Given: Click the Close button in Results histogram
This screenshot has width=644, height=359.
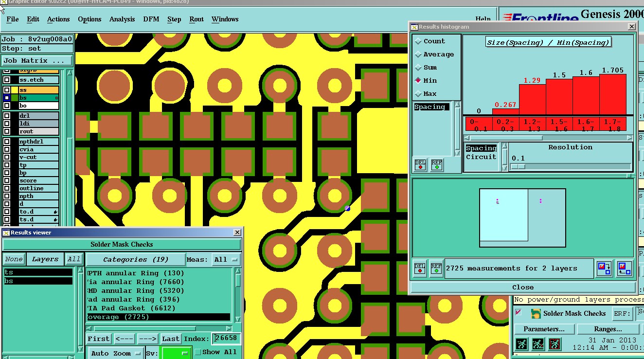Looking at the screenshot, I should tap(523, 287).
